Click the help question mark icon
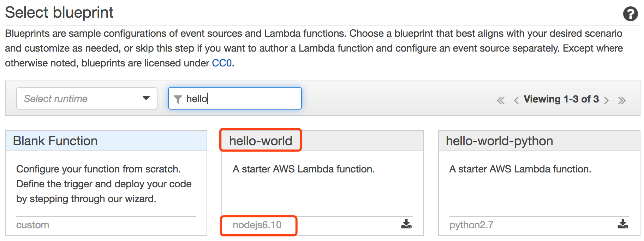The height and width of the screenshot is (241, 644). (x=630, y=14)
